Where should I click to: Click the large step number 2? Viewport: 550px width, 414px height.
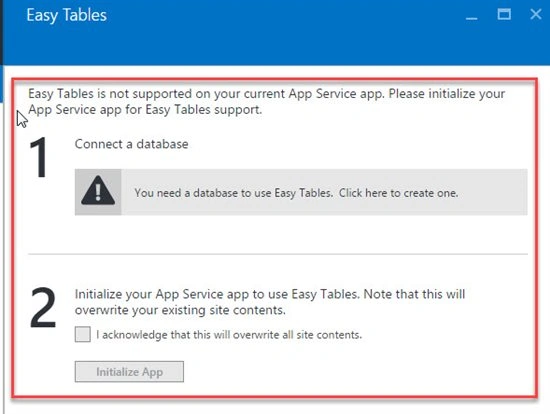coord(43,308)
